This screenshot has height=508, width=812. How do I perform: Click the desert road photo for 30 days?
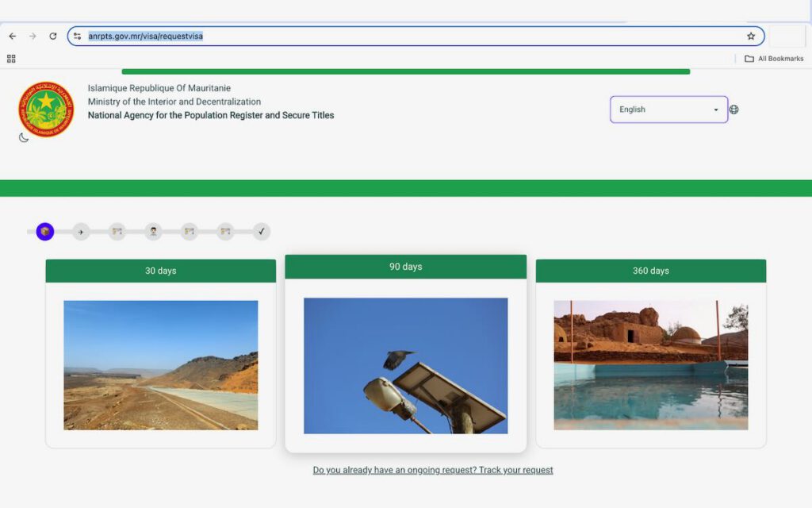(x=160, y=365)
